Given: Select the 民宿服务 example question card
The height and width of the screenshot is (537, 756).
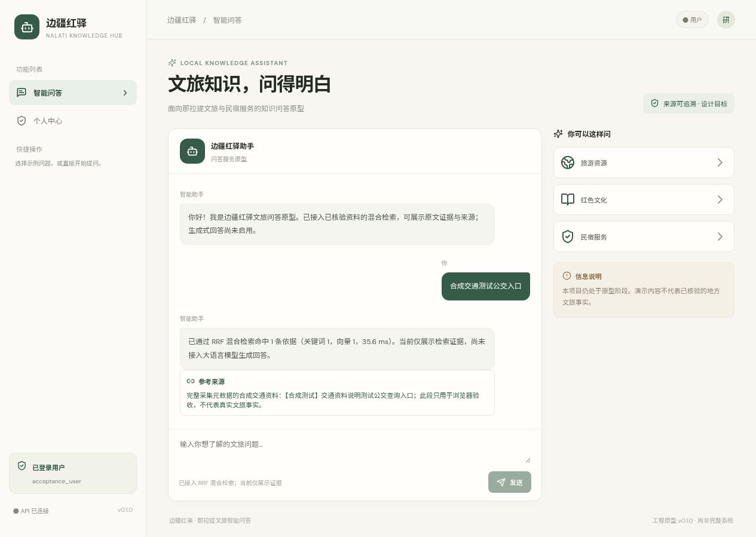Looking at the screenshot, I should point(644,237).
